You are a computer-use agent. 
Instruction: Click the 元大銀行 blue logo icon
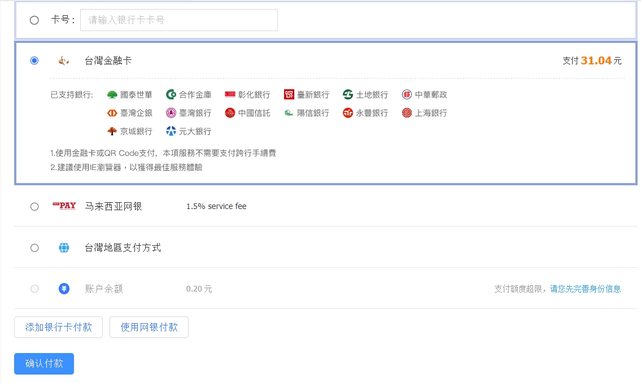pos(171,131)
